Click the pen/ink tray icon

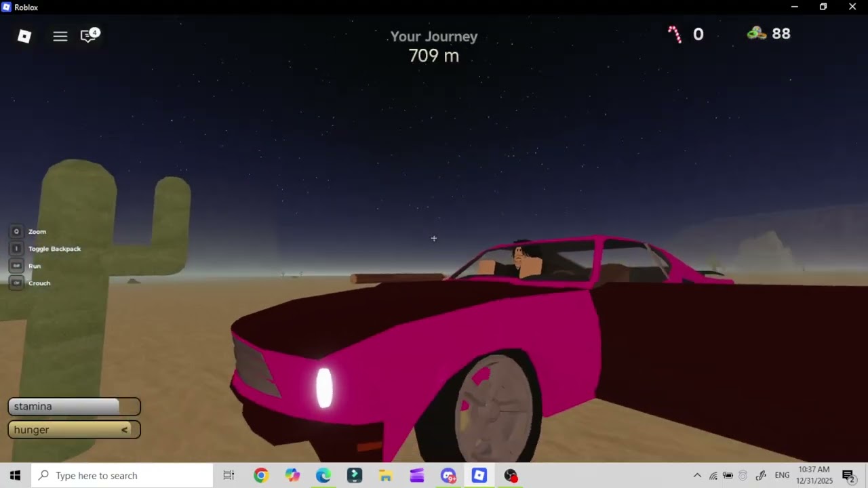[761, 476]
